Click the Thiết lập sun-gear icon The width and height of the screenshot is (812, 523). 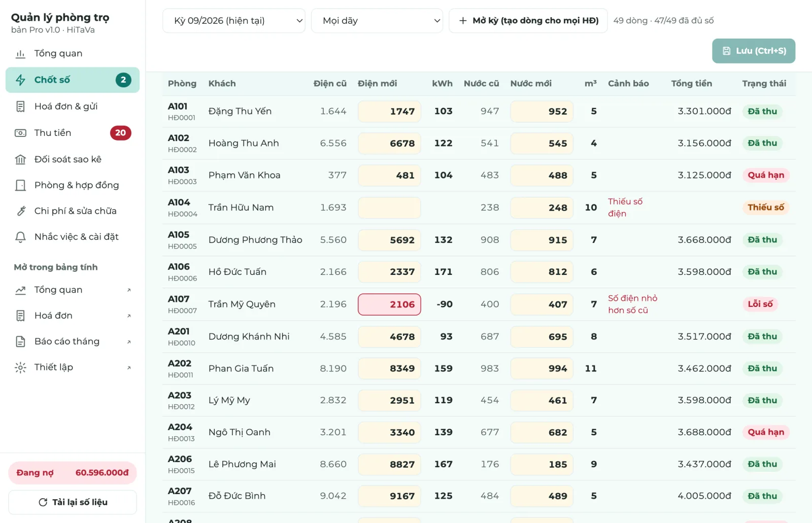point(20,367)
